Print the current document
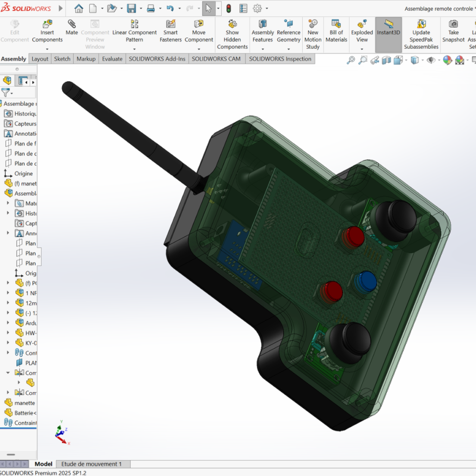Image resolution: width=476 pixels, height=476 pixels. (x=151, y=8)
